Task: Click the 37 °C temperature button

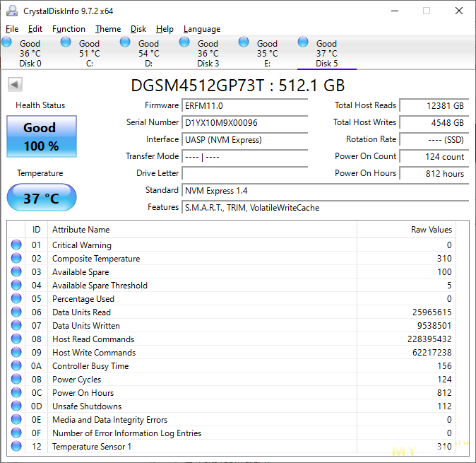Action: pos(41,198)
